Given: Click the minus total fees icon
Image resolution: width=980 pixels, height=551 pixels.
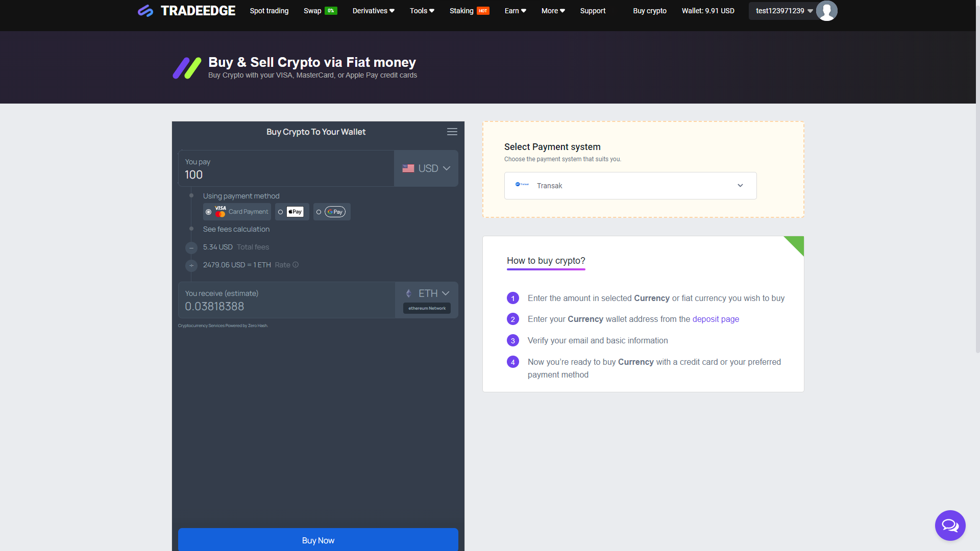Looking at the screenshot, I should 191,247.
